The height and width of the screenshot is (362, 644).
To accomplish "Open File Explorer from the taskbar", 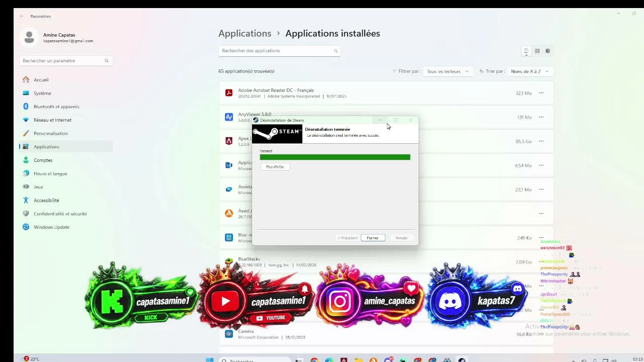I will (x=358, y=359).
